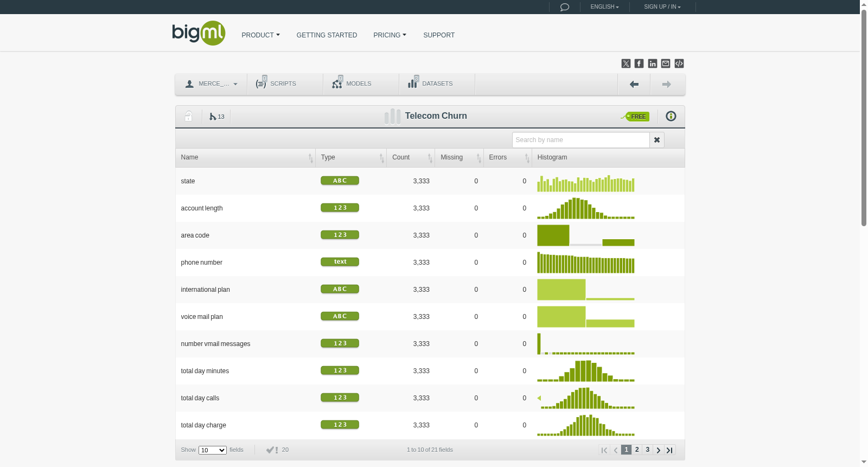This screenshot has height=467, width=868.
Task: Open the embed code icon
Action: coord(679,63)
